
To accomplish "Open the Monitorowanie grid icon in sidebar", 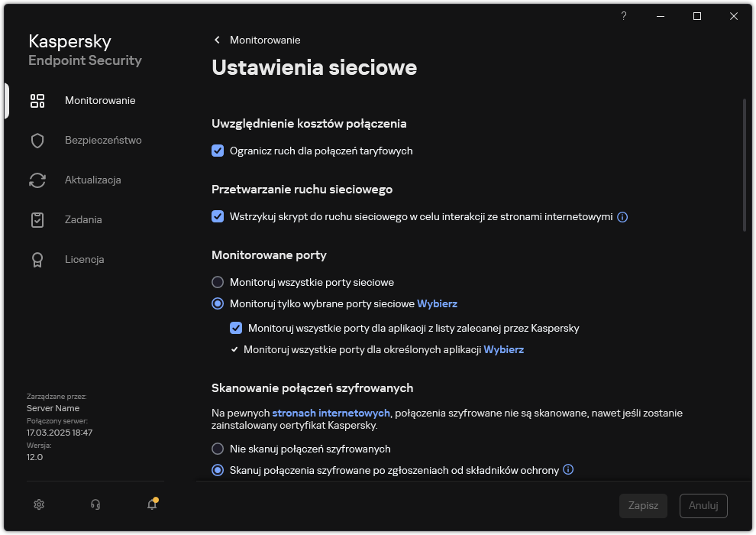I will (x=37, y=100).
